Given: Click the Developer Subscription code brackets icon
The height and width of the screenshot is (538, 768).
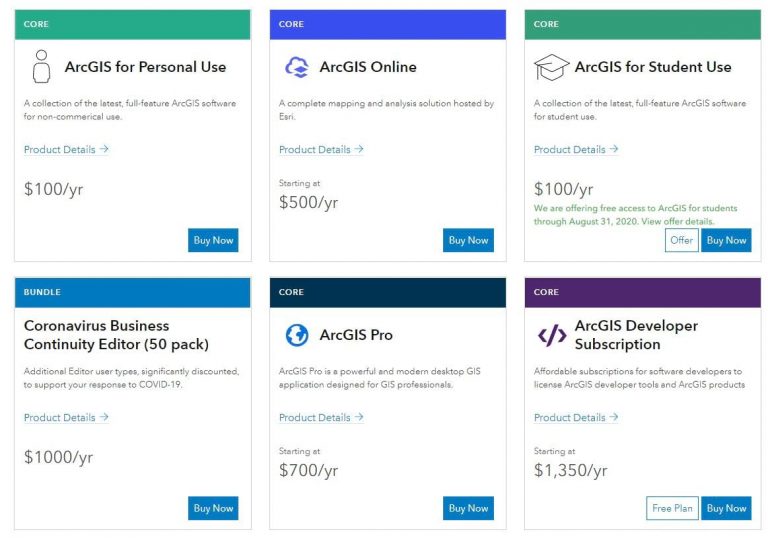Looking at the screenshot, I should pyautogui.click(x=552, y=335).
